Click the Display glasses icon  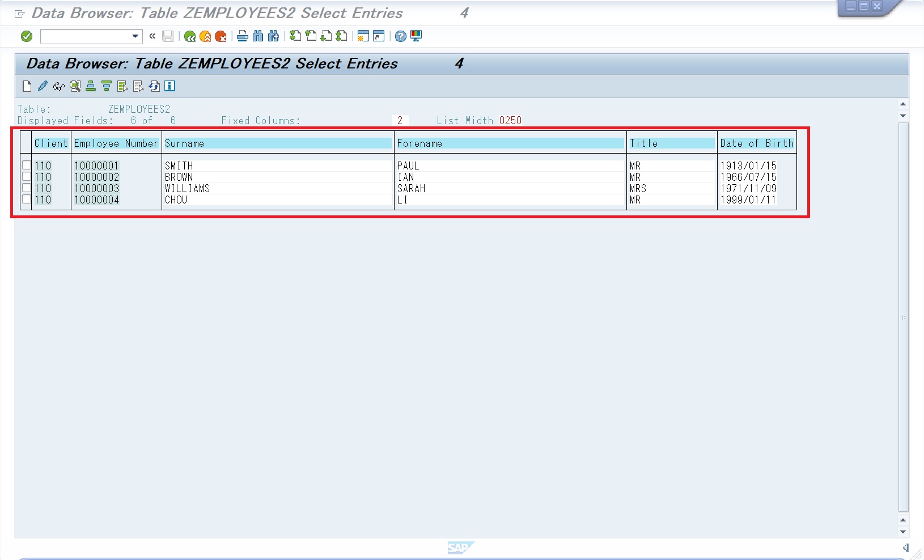(58, 86)
